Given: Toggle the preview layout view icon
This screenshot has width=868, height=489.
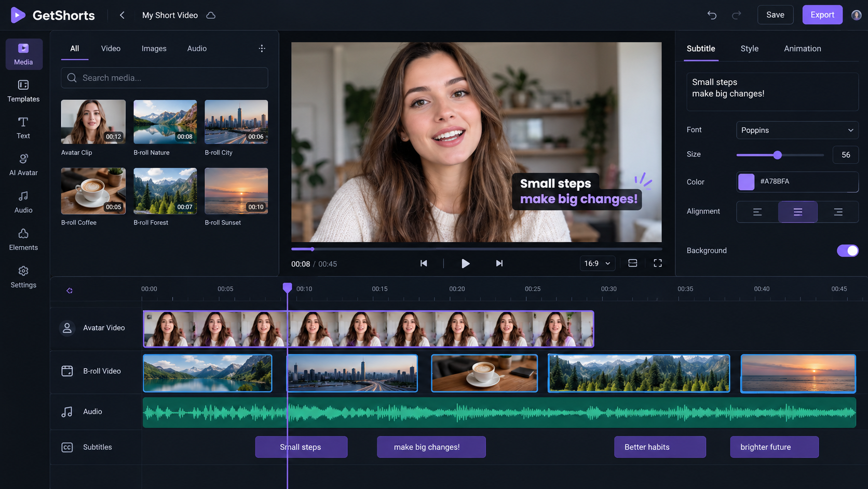Looking at the screenshot, I should [632, 263].
